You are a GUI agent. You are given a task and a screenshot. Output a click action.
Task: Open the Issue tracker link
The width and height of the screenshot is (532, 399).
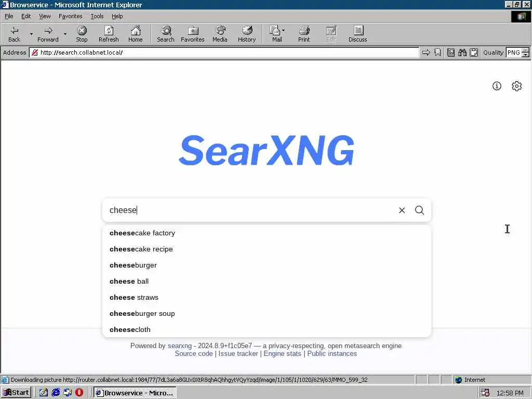pos(238,353)
